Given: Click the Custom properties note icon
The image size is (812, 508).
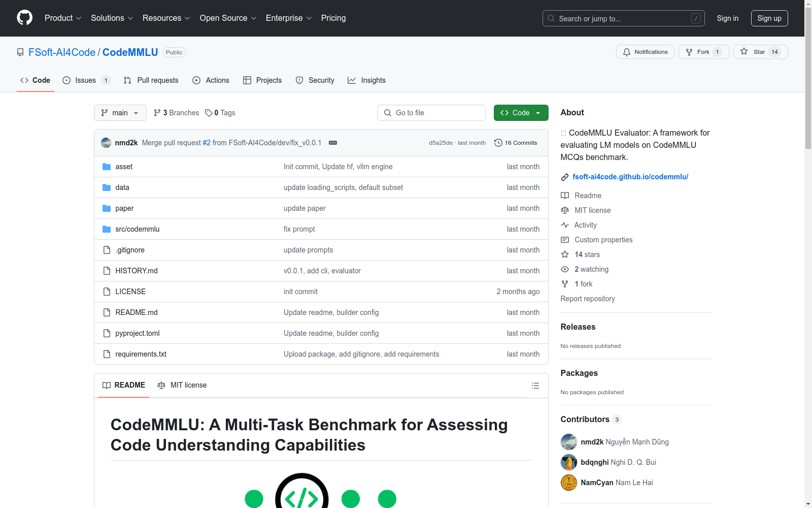Looking at the screenshot, I should click(565, 240).
